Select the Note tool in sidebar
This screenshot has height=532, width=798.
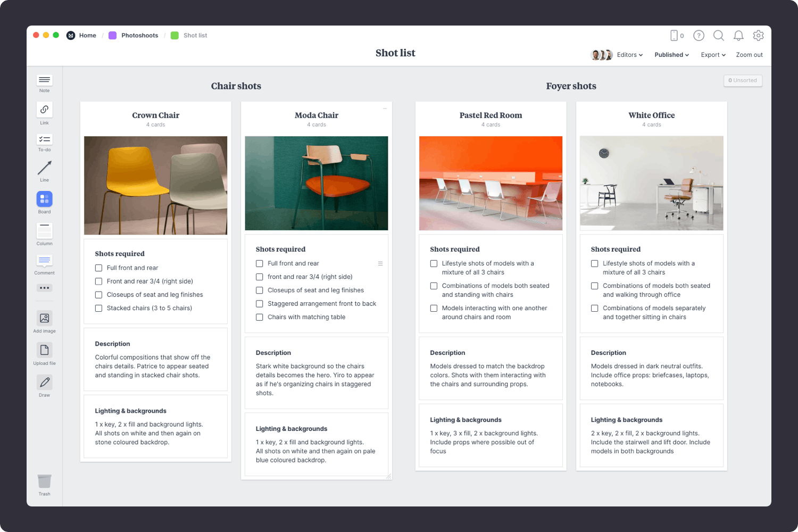tap(44, 80)
